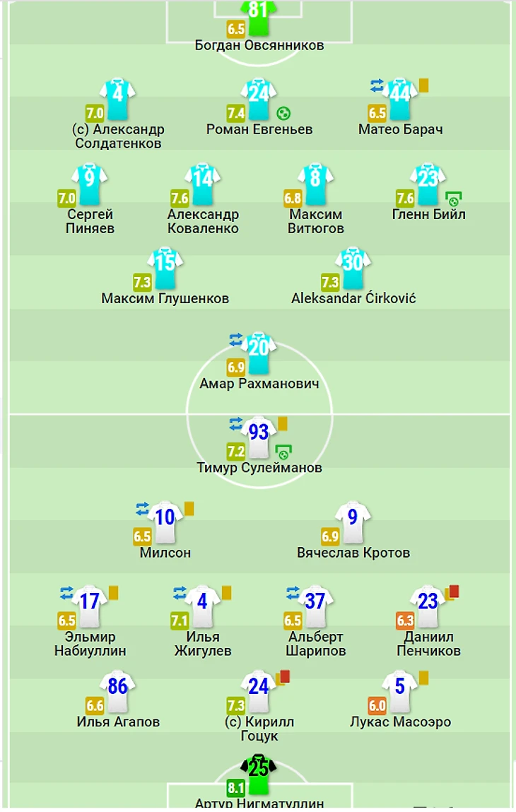This screenshot has height=812, width=516.
Task: Click the yellow card next to Матео Барач
Action: point(424,85)
